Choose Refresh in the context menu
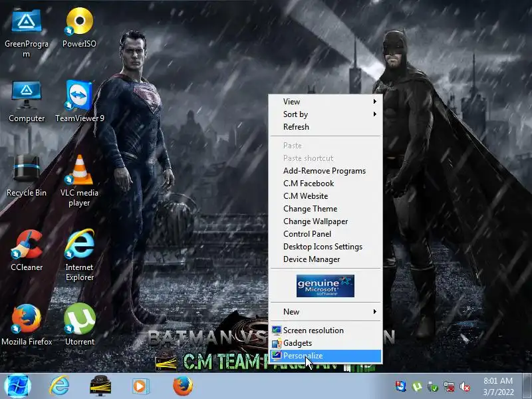Screen dimensions: 532x399 [325, 127]
